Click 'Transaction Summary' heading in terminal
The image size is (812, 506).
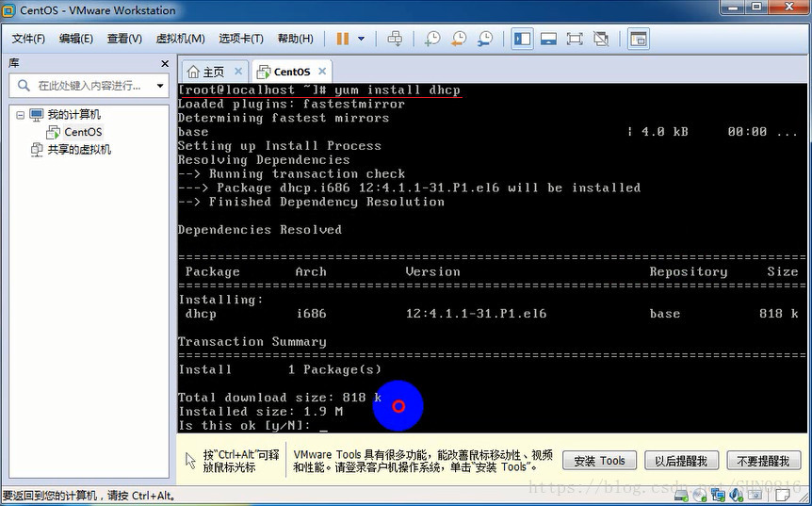coord(252,342)
